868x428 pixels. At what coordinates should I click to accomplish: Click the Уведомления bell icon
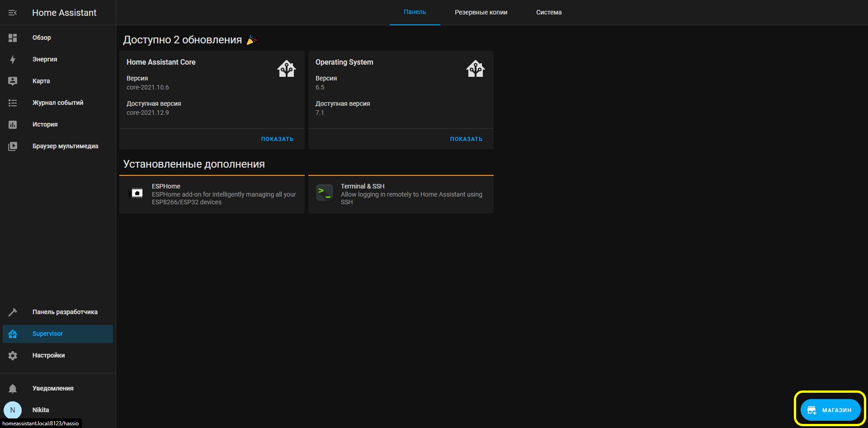(13, 389)
